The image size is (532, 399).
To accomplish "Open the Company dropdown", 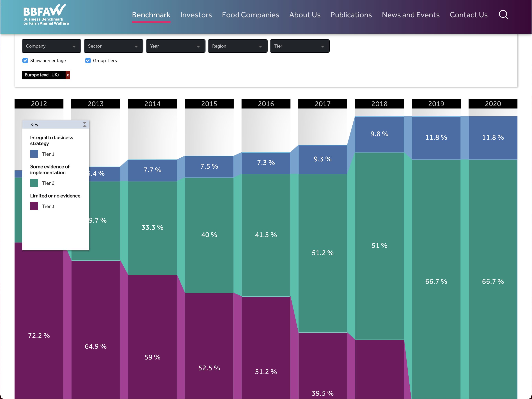I will [51, 46].
